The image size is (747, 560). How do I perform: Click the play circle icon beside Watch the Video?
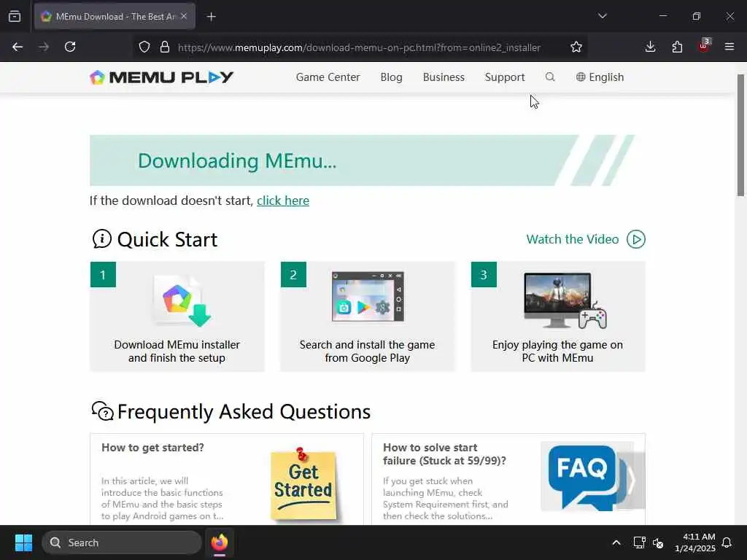click(636, 239)
